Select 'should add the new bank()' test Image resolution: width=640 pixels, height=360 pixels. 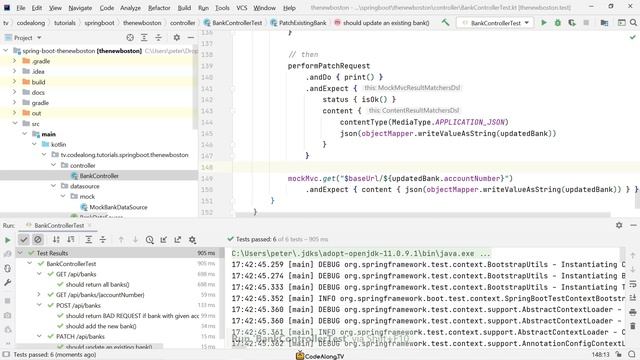pos(101,326)
